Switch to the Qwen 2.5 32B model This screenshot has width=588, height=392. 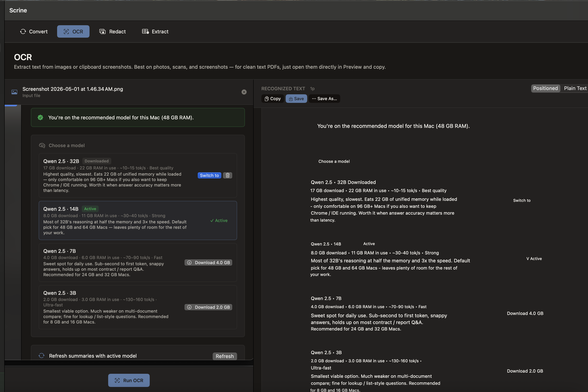[x=209, y=175]
